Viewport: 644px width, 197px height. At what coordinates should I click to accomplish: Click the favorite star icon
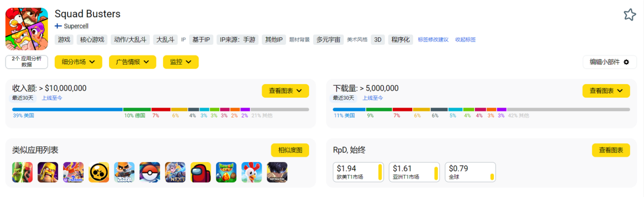[629, 15]
